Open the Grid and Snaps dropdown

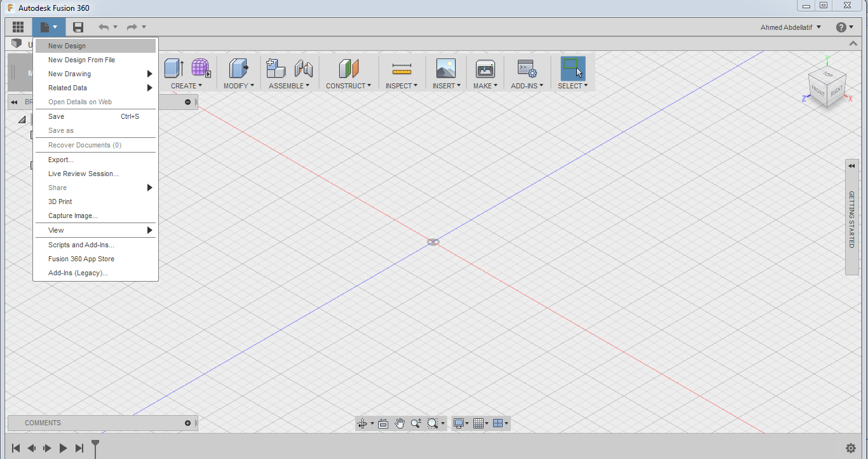pyautogui.click(x=481, y=423)
